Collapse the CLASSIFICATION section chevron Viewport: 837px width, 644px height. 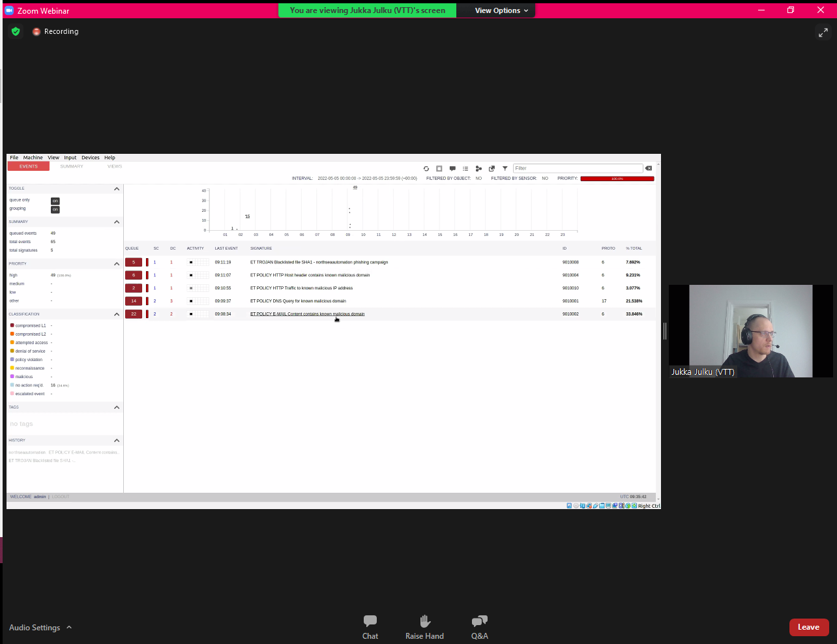tap(117, 314)
